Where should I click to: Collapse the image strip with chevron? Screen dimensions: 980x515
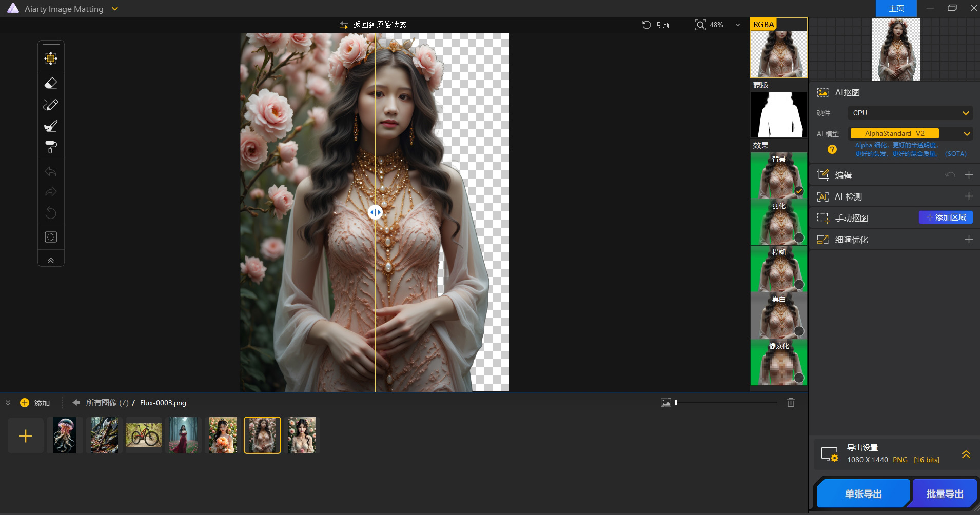point(8,403)
